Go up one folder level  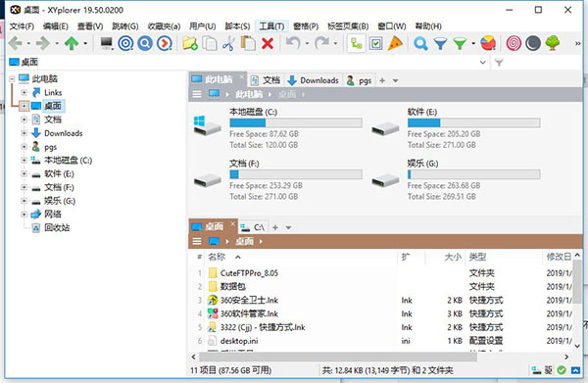(x=72, y=43)
